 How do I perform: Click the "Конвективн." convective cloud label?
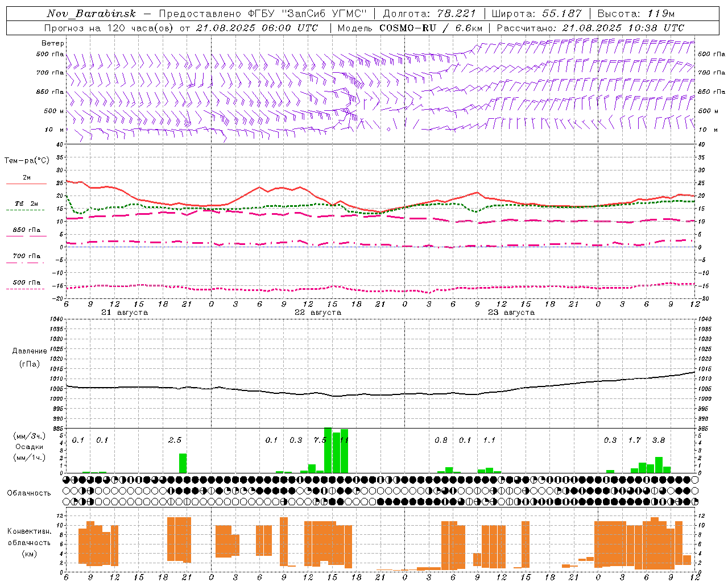(29, 531)
